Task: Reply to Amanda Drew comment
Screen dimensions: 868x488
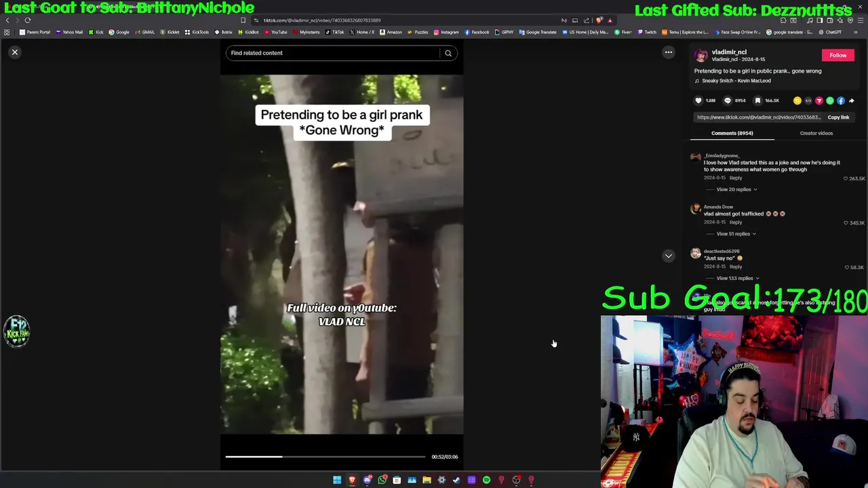Action: [x=736, y=222]
